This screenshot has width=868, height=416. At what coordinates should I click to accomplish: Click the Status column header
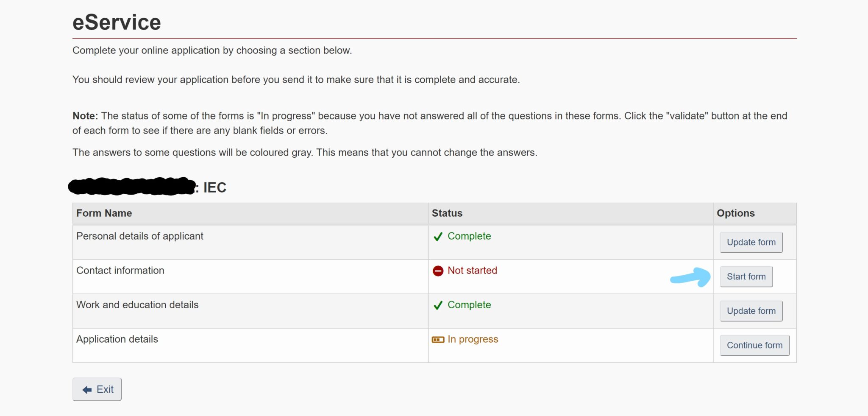447,213
